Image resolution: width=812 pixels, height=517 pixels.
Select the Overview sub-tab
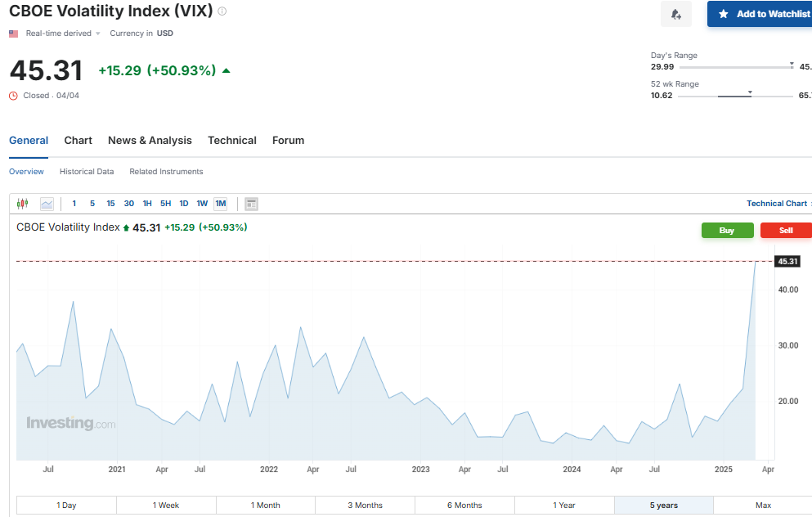(x=26, y=172)
